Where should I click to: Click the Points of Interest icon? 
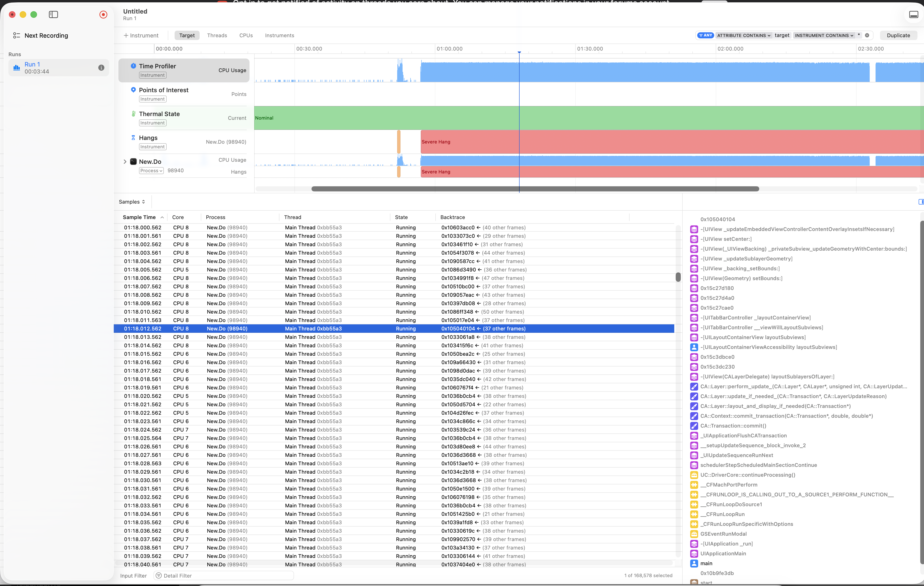pos(133,89)
